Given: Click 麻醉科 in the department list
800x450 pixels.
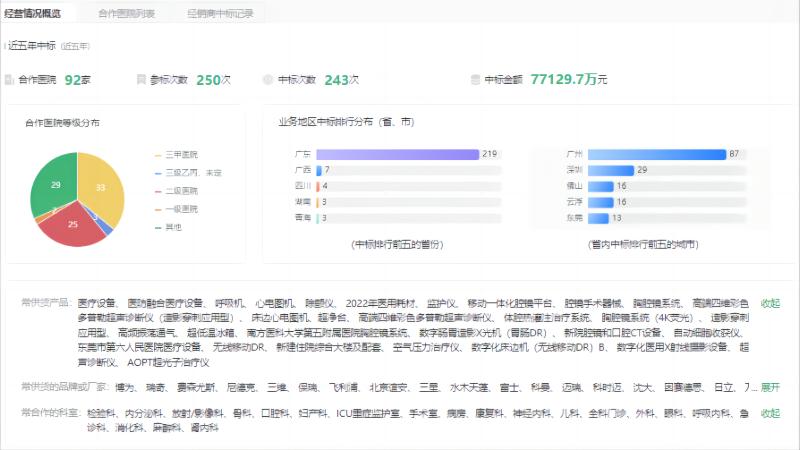Looking at the screenshot, I should (167, 428).
